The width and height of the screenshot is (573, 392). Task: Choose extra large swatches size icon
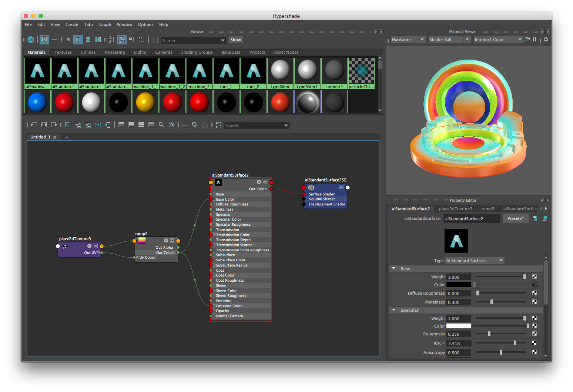[x=98, y=40]
